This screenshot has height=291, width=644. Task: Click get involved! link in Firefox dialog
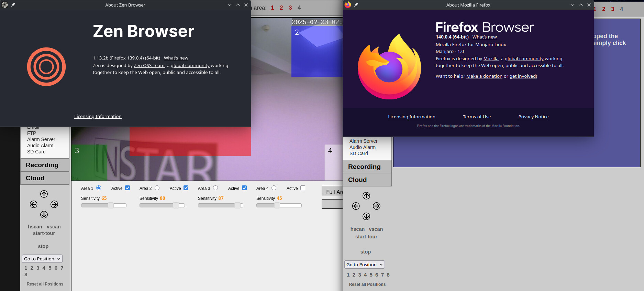pos(523,76)
